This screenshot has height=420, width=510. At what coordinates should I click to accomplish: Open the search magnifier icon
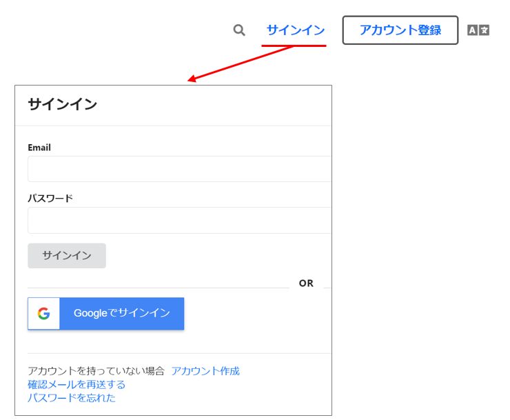pyautogui.click(x=239, y=30)
